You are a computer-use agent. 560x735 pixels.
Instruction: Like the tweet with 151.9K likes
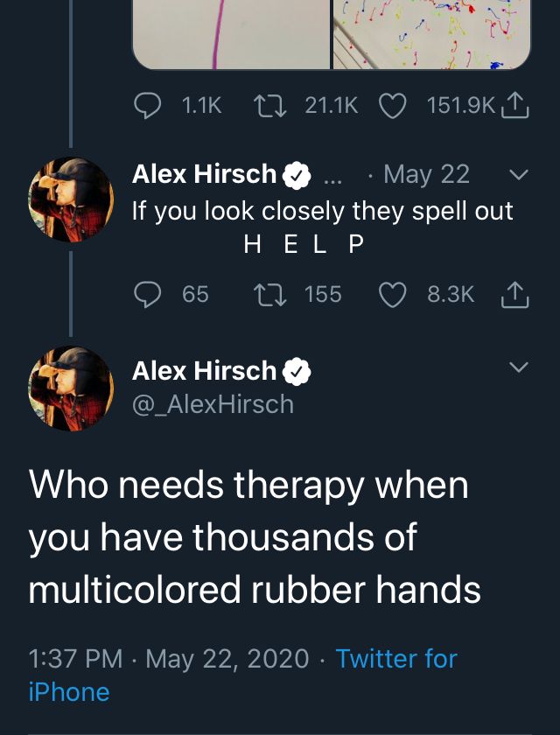[x=392, y=106]
